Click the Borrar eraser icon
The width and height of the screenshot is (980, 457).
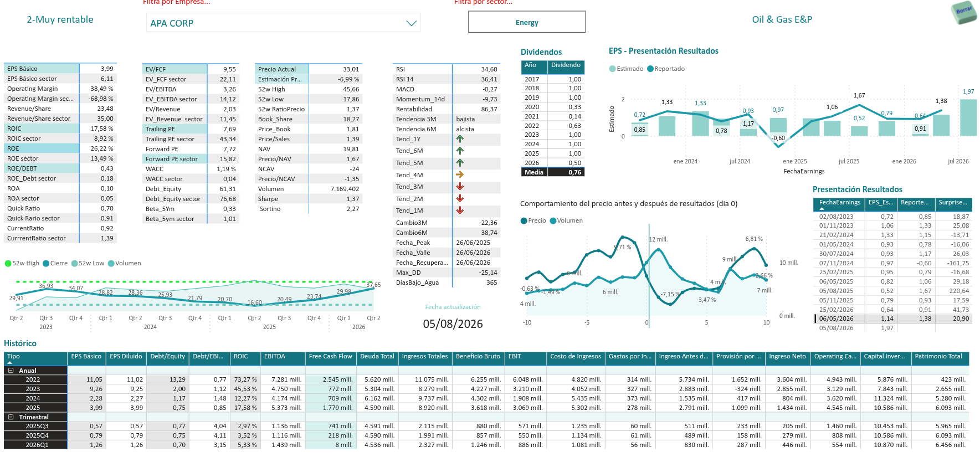964,12
